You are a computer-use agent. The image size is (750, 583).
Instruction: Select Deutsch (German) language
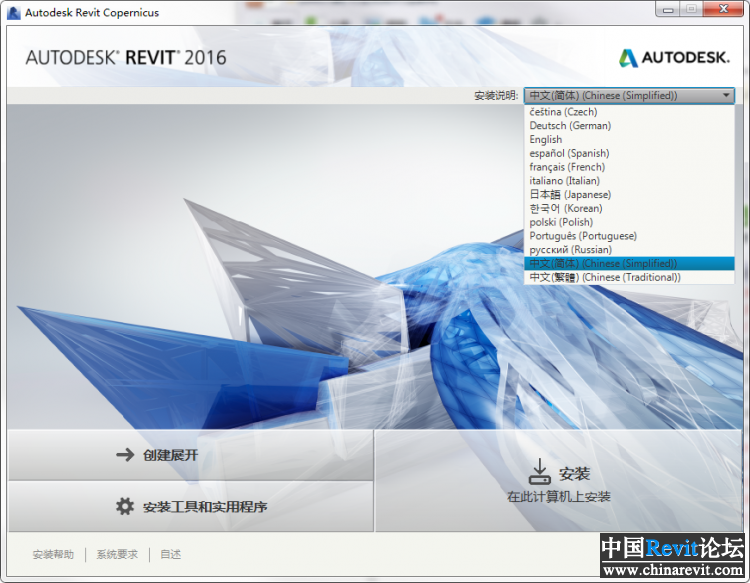tap(629, 126)
